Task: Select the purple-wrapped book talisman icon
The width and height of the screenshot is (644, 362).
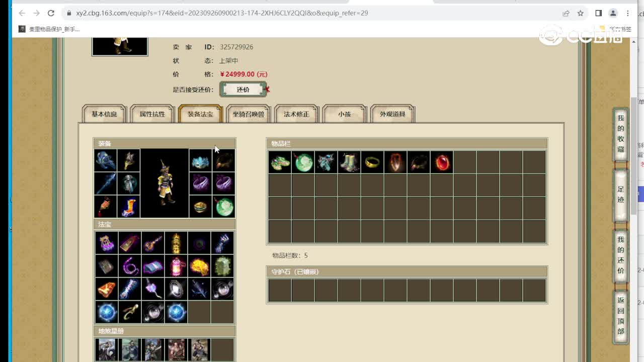Action: pyautogui.click(x=153, y=266)
